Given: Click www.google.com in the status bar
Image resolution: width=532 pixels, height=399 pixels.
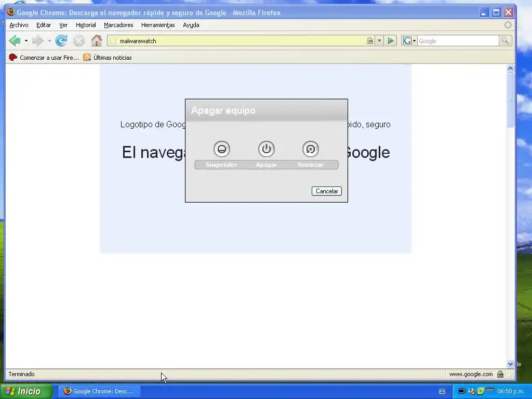Looking at the screenshot, I should [x=471, y=374].
